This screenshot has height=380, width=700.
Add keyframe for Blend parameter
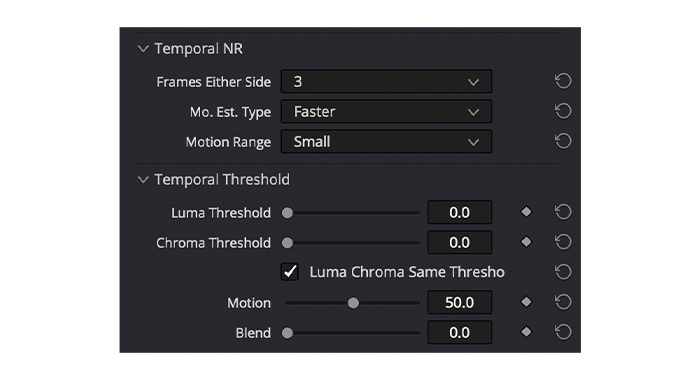coord(526,332)
